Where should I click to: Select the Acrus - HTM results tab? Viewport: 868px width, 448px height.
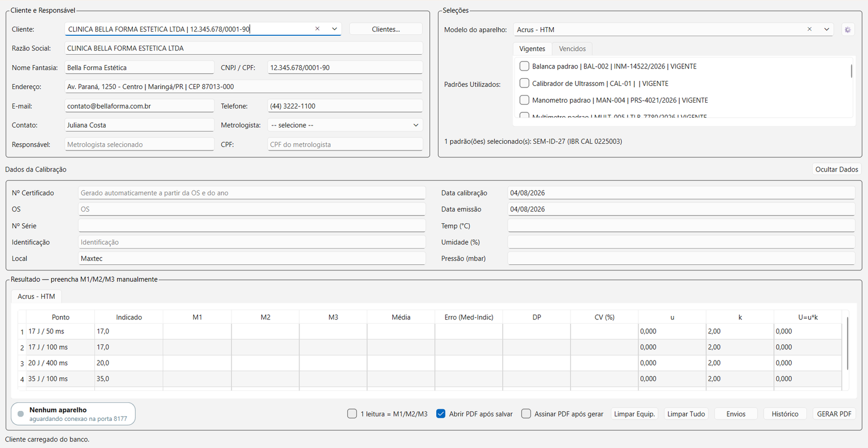[x=36, y=296]
